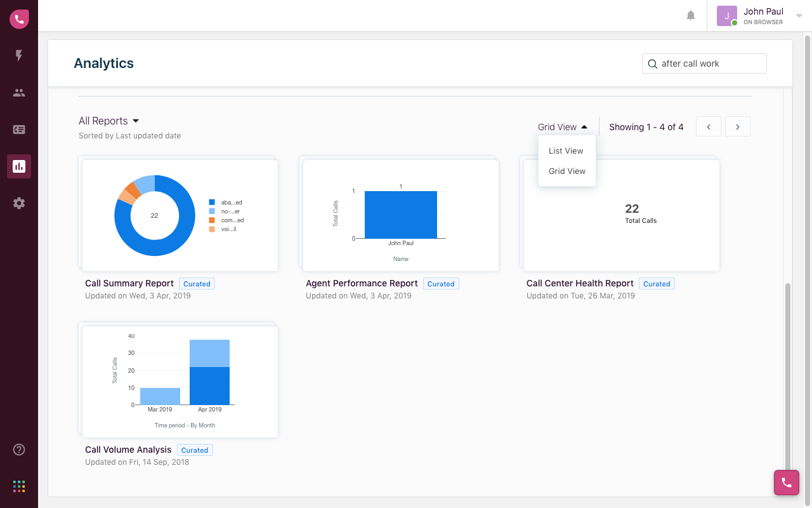The height and width of the screenshot is (508, 812).
Task: Open the Call Summary Report title
Action: [x=129, y=283]
